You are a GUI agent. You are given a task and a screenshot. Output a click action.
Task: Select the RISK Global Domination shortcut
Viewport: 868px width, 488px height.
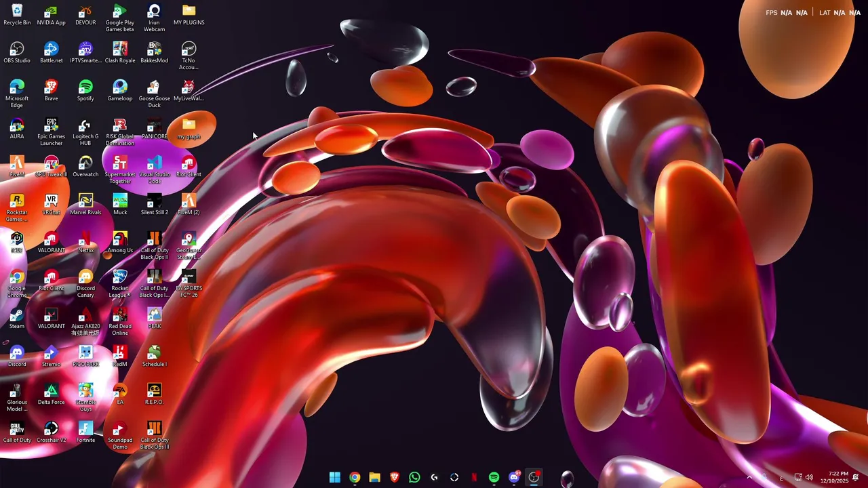click(x=120, y=132)
